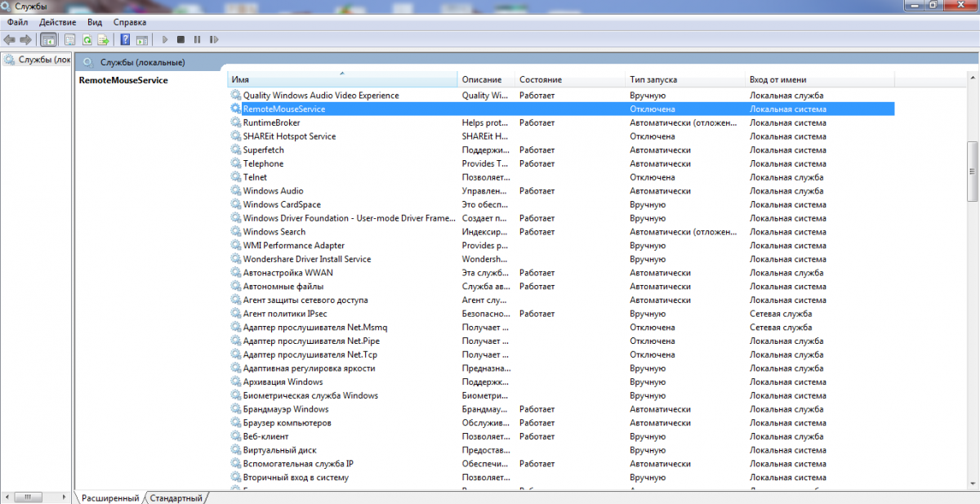Viewport: 980px width, 504px height.
Task: Open Properties from the toolbar
Action: click(x=70, y=39)
